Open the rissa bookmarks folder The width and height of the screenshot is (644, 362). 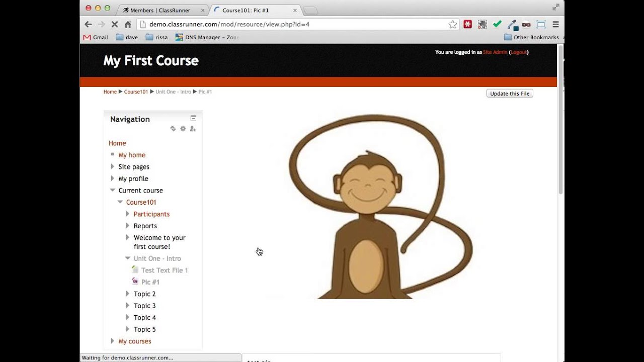157,37
